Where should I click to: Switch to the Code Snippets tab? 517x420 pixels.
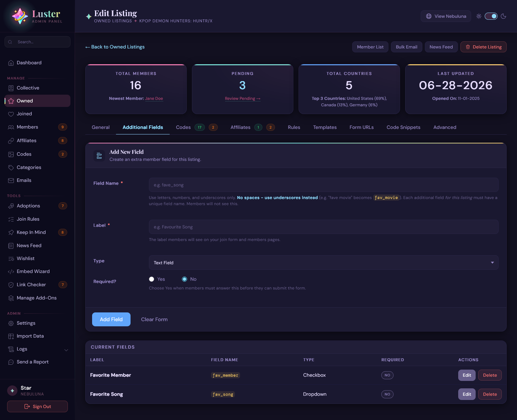pos(403,127)
